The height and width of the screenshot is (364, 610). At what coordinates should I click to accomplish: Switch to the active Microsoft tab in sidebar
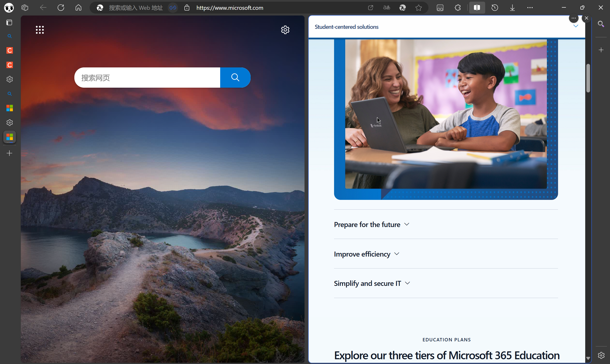(x=10, y=137)
